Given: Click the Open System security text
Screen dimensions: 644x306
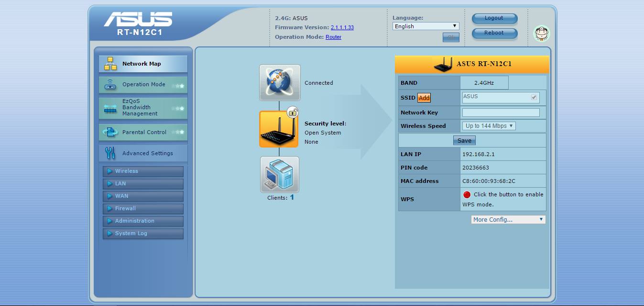Looking at the screenshot, I should point(323,133).
